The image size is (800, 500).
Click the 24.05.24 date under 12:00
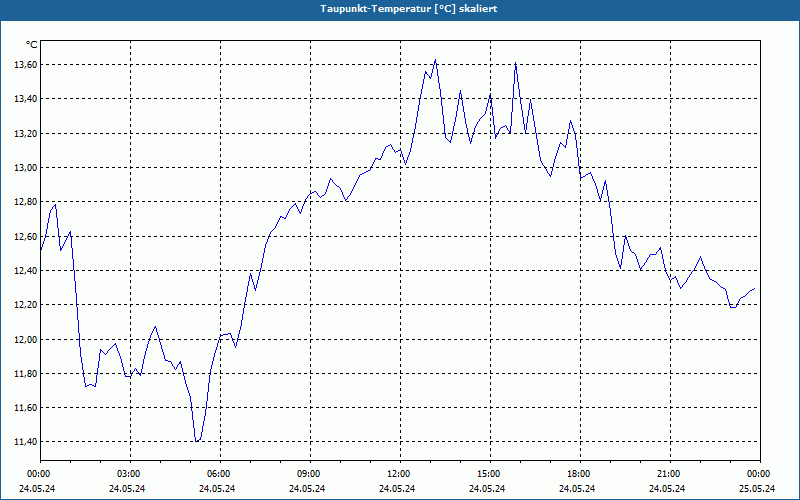397,488
